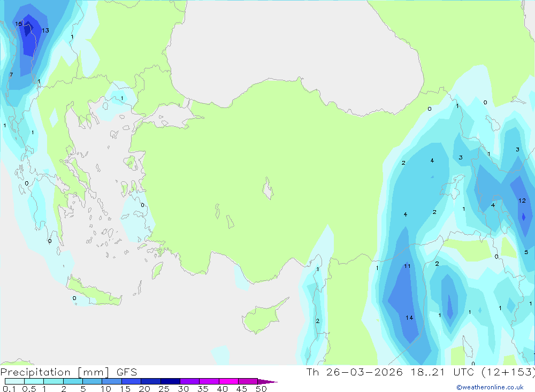535x392 pixels.
Task: Click the legend label "30"
Action: tap(184, 389)
